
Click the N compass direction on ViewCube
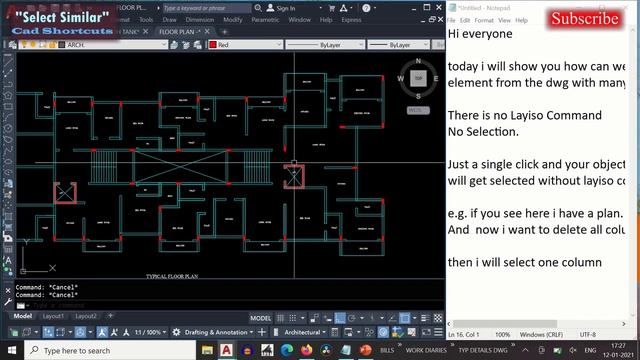[x=418, y=61]
